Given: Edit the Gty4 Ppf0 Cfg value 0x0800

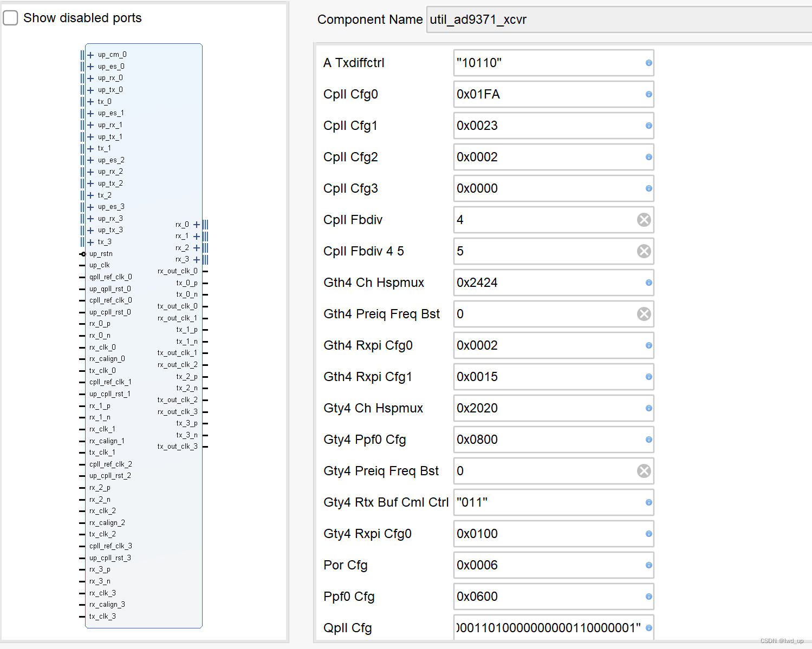Looking at the screenshot, I should [x=554, y=440].
